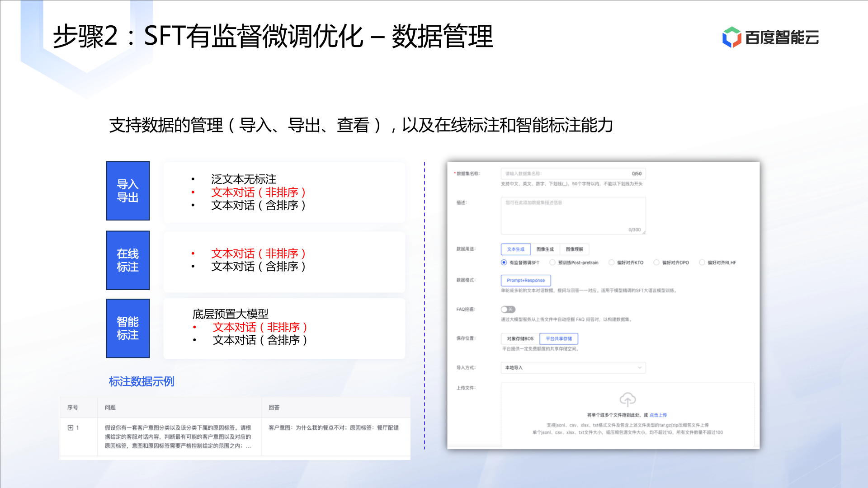Select 对象存储BOS as save location
The height and width of the screenshot is (488, 868).
[520, 339]
